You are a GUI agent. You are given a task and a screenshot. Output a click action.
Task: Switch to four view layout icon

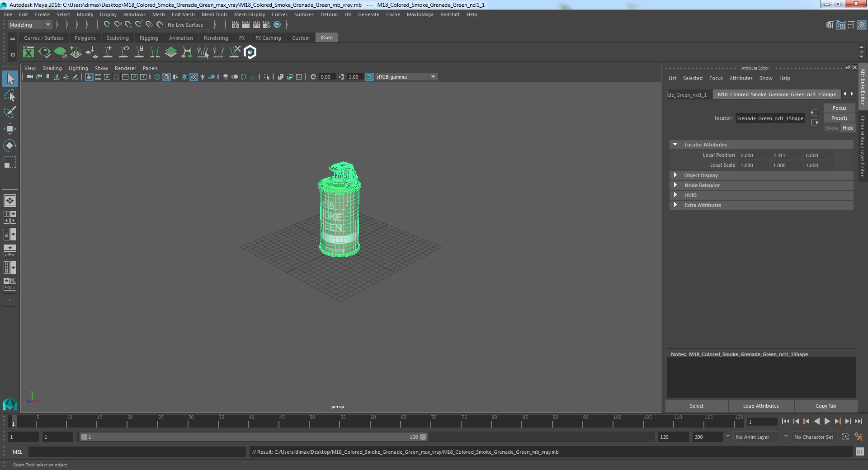[9, 217]
